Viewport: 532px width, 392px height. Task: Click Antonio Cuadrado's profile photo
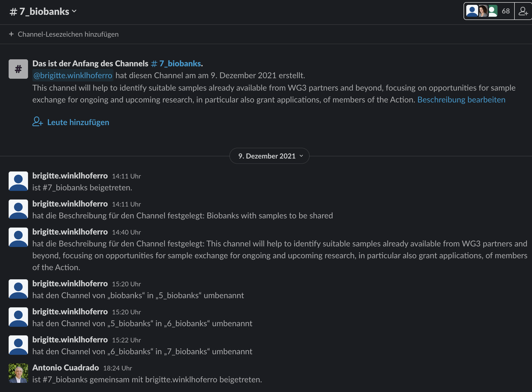click(18, 373)
